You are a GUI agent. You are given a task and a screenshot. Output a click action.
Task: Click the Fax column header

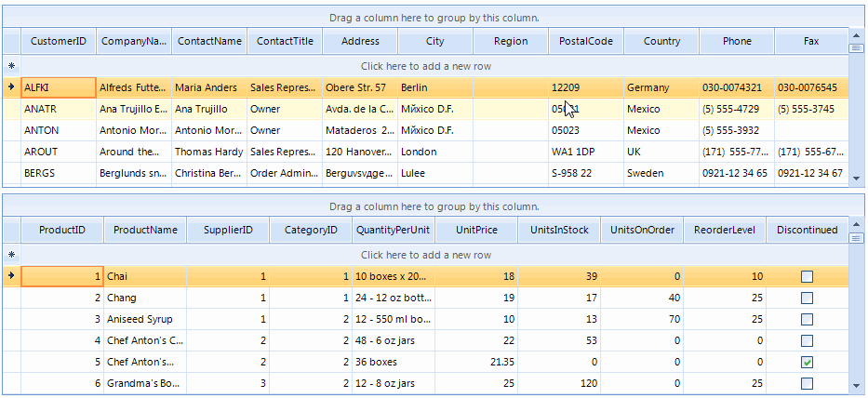811,41
